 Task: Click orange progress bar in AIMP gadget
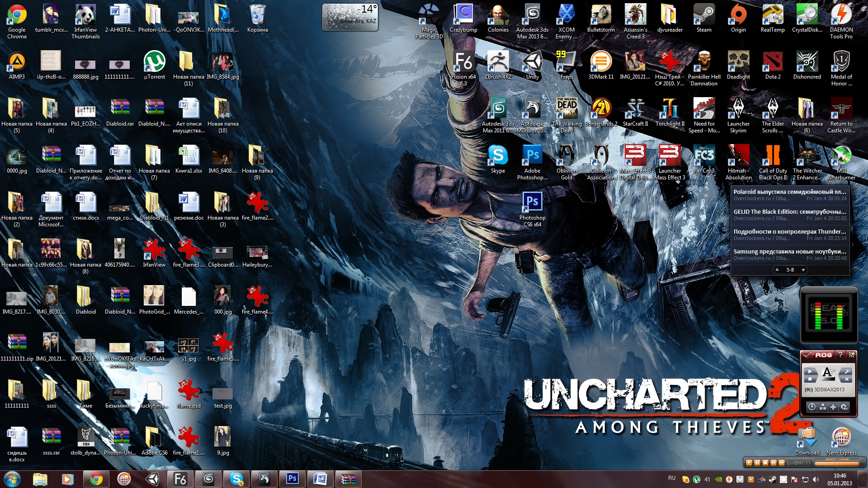click(836, 463)
